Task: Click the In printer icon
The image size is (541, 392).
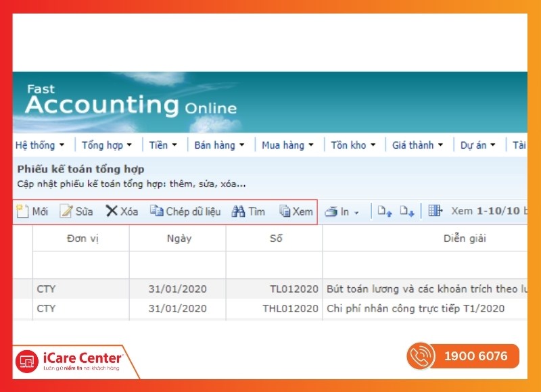Action: 331,212
